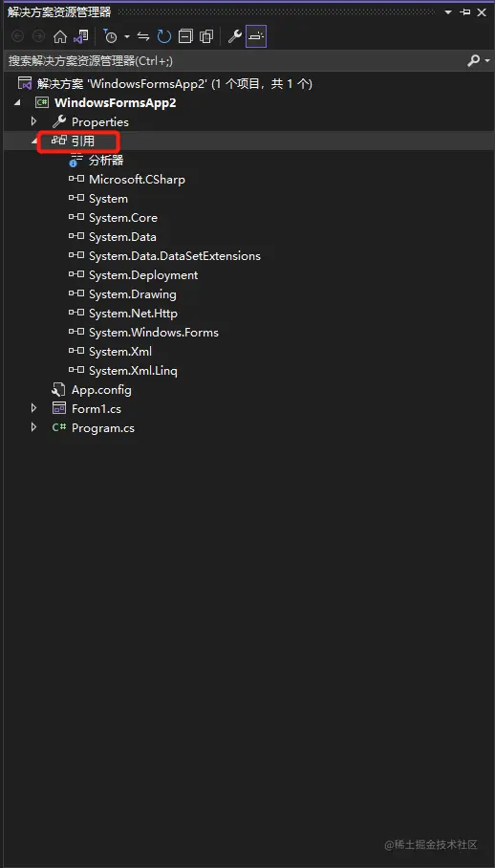Open the window position dropdown in title bar

click(448, 11)
